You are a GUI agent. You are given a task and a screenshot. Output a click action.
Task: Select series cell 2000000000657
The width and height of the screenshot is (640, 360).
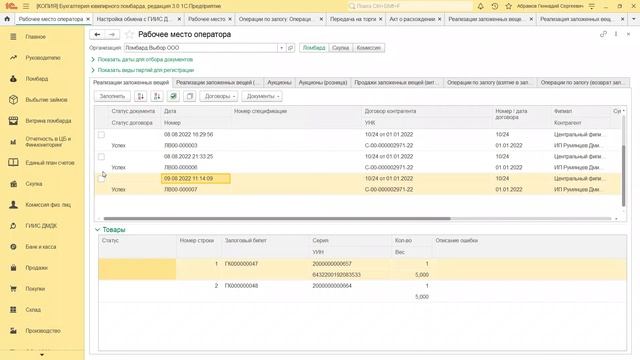332,264
